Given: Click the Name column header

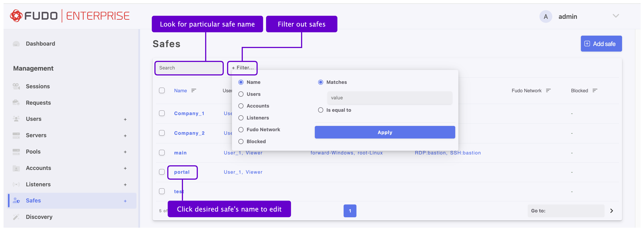Looking at the screenshot, I should click(181, 91).
